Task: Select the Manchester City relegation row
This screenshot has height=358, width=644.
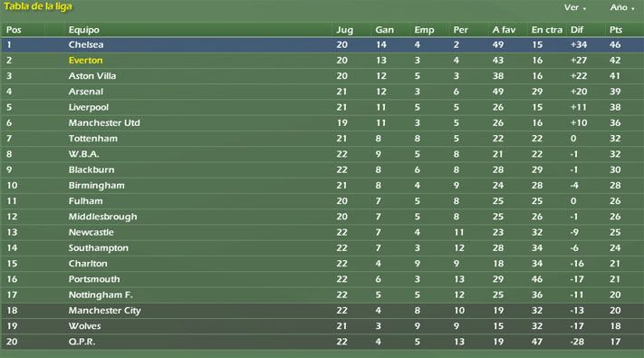Action: click(322, 310)
